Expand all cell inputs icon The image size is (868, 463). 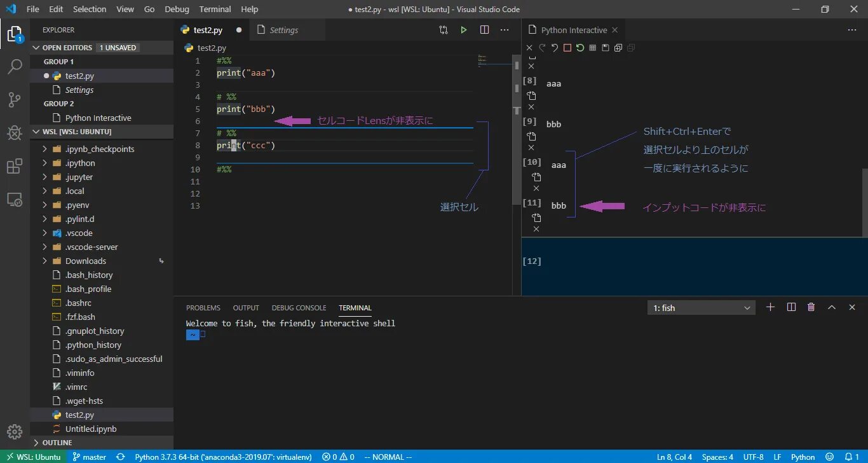click(x=618, y=48)
